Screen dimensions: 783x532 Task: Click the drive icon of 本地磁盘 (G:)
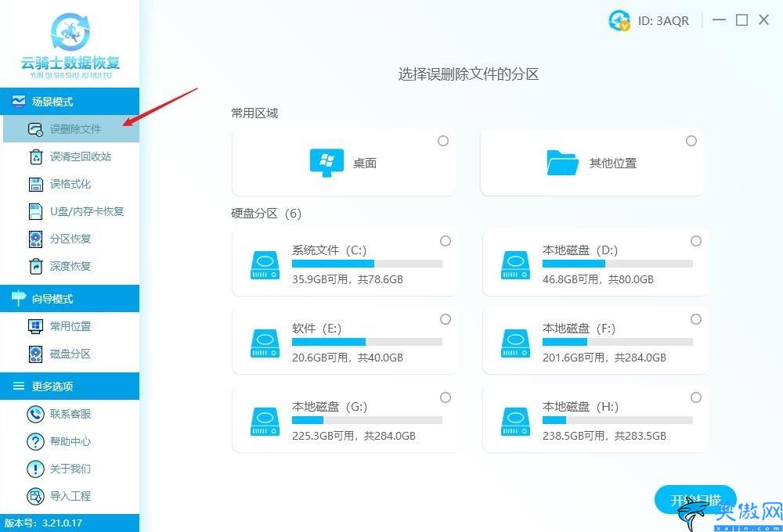[x=265, y=422]
